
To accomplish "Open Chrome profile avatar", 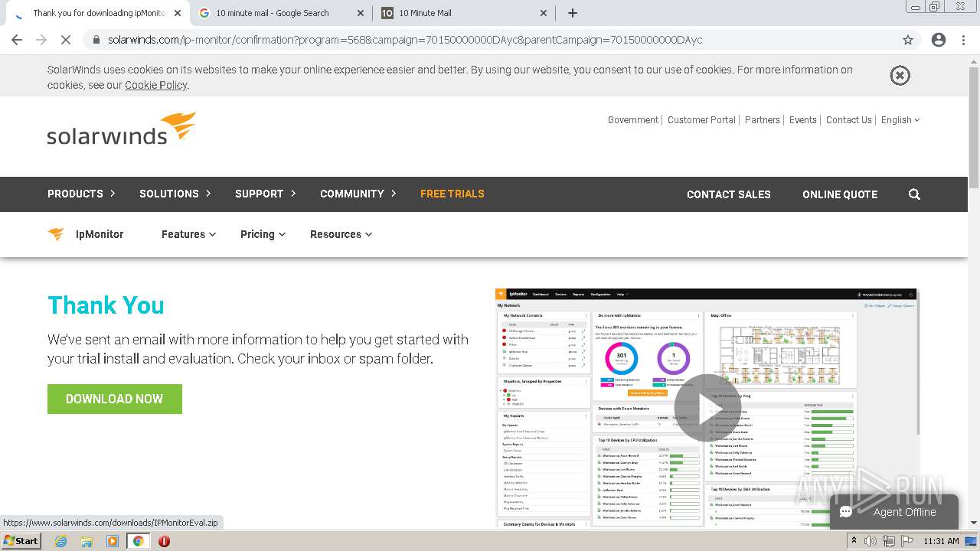I will point(939,40).
